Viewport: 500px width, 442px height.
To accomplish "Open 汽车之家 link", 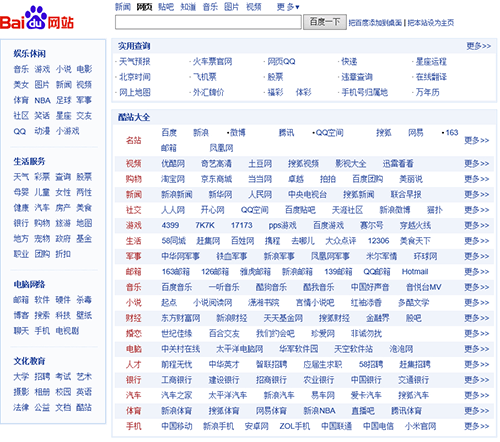I will pyautogui.click(x=177, y=395).
